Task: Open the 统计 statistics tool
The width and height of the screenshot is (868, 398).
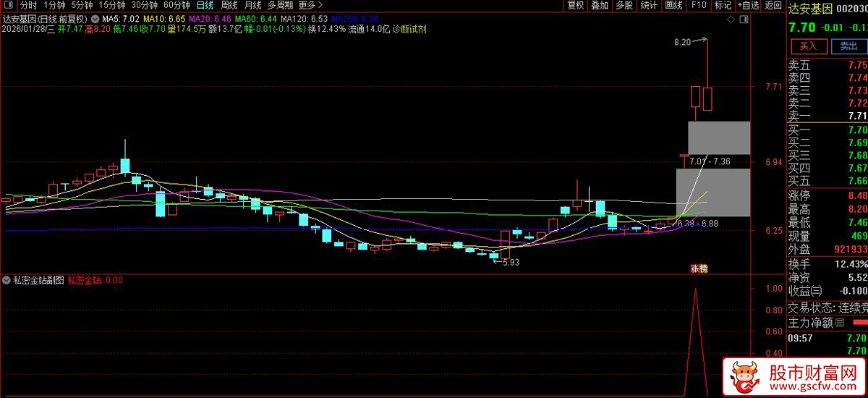Action: coord(649,5)
